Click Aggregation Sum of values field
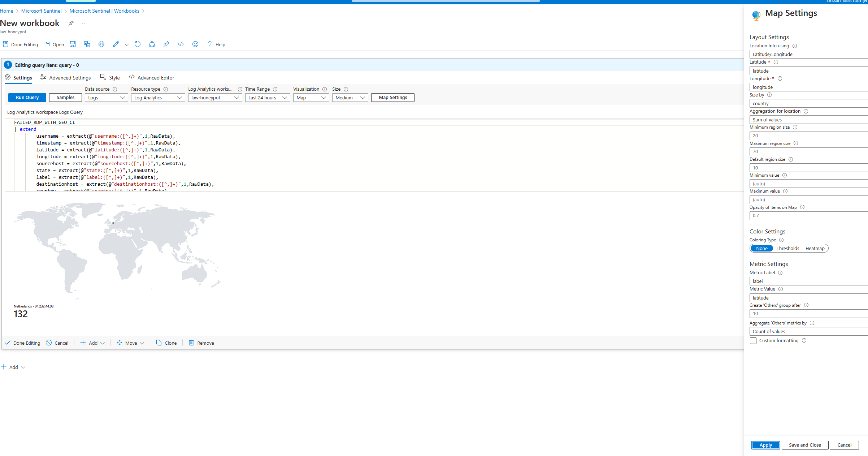Image resolution: width=868 pixels, height=456 pixels. point(808,120)
